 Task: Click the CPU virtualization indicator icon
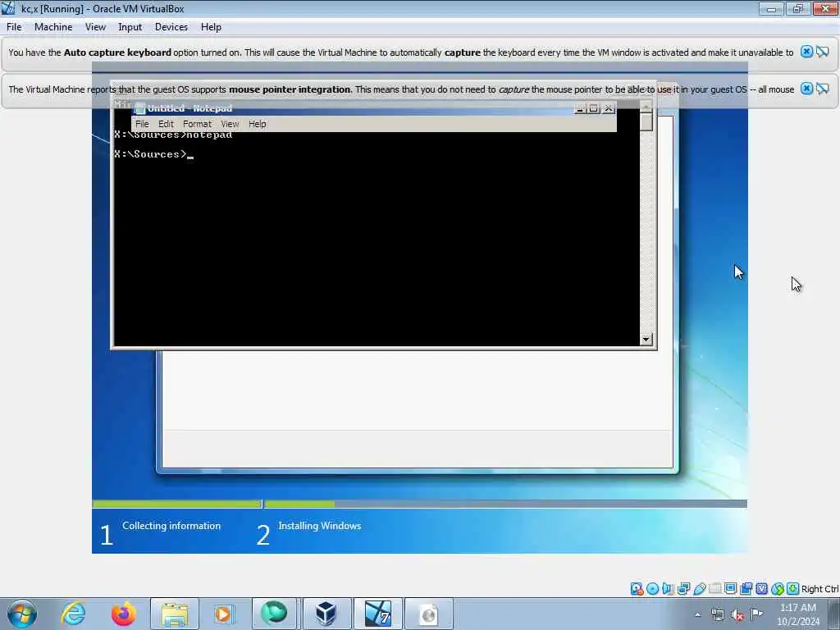click(x=761, y=589)
